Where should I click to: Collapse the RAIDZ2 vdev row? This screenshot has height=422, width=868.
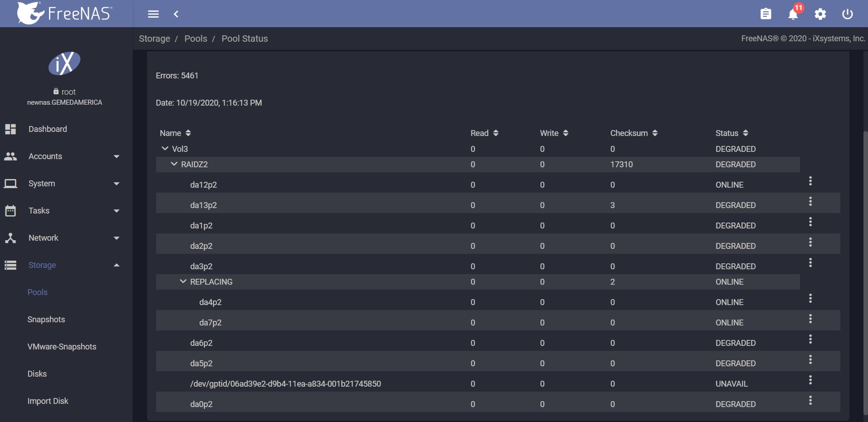pos(174,164)
